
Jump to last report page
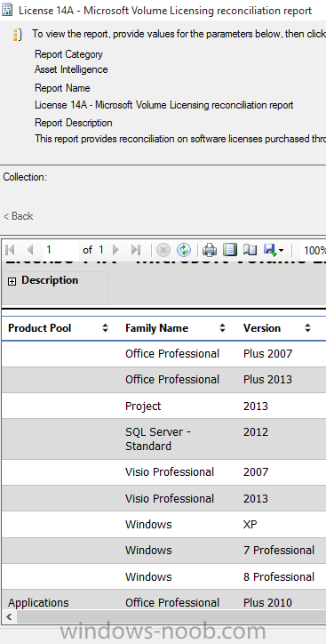coord(136,249)
